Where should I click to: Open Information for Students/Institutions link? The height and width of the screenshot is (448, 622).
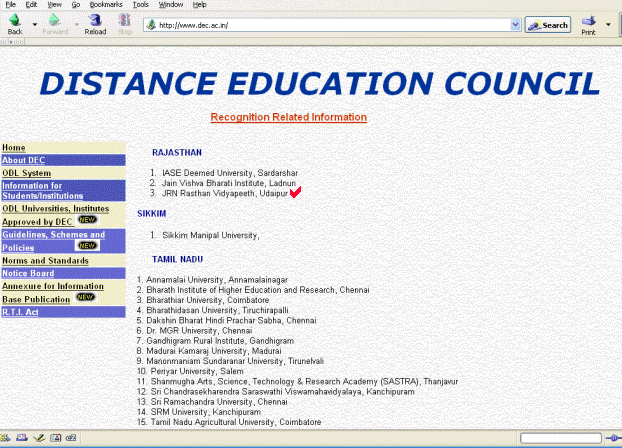tap(42, 190)
